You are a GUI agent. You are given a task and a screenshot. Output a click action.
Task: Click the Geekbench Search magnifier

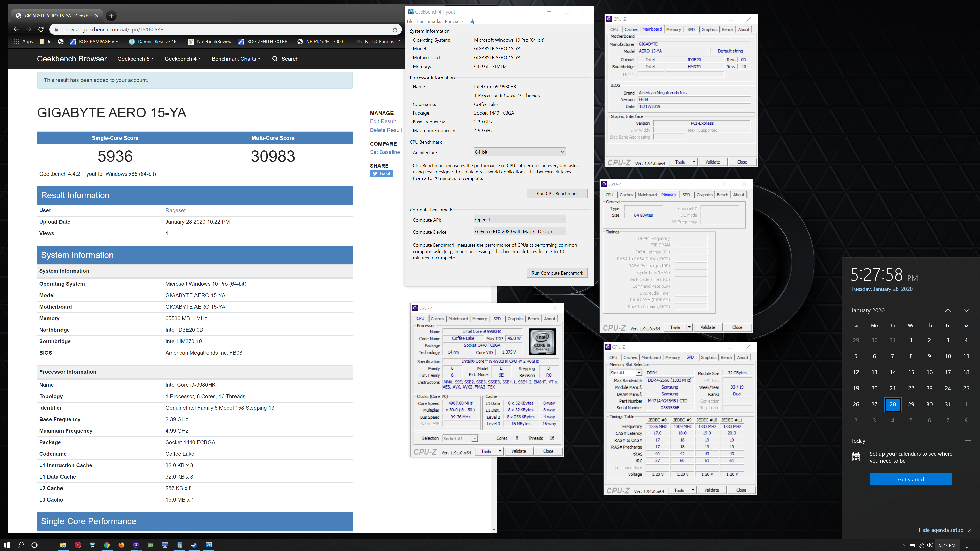coord(275,59)
